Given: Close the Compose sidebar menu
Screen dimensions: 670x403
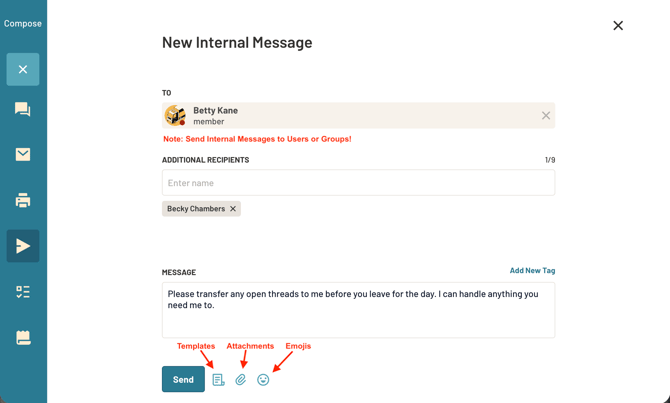Looking at the screenshot, I should tap(23, 69).
